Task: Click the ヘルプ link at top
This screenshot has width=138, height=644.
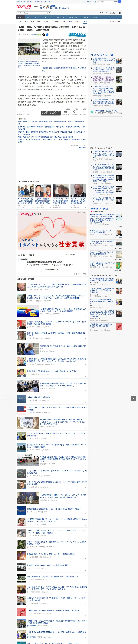Action: coord(94,2)
